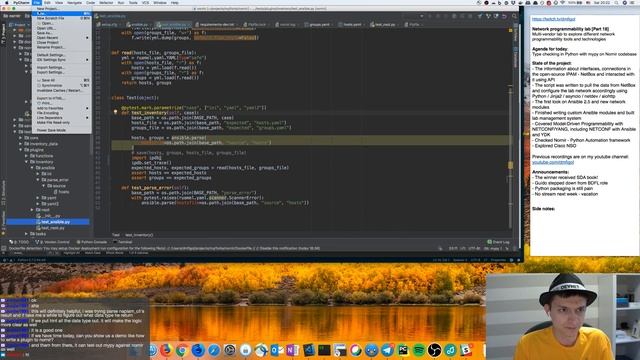Open Safari from the Dock
The height and width of the screenshot is (360, 640).
(x=213, y=350)
